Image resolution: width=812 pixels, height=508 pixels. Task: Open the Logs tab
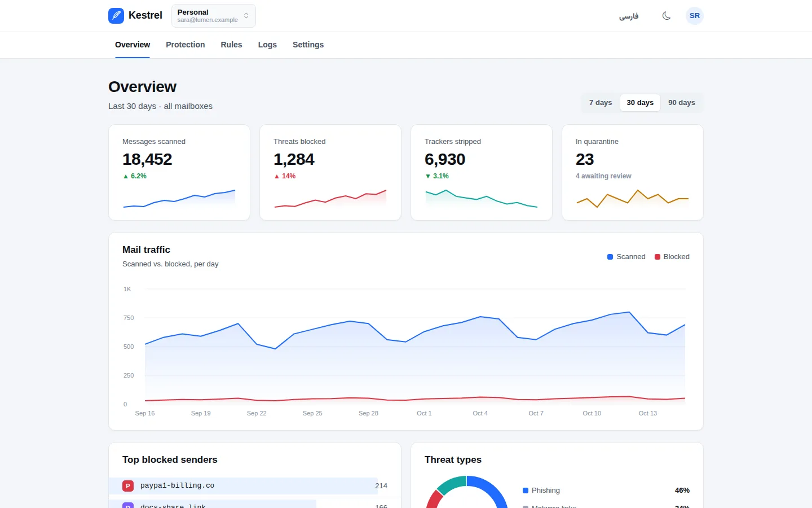point(267,45)
